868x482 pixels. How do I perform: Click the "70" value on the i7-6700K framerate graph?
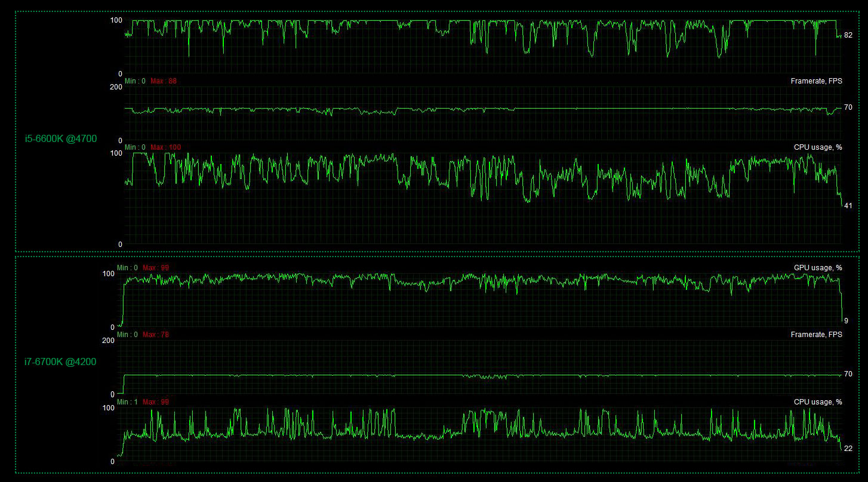point(848,374)
